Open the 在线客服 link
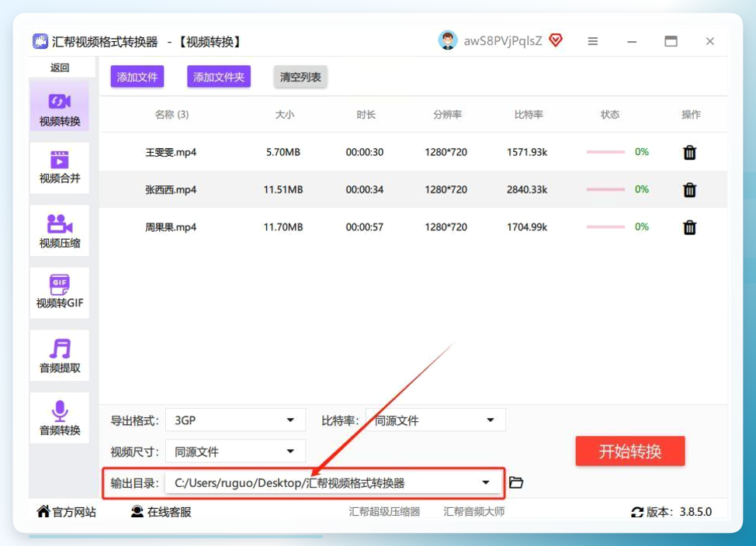 pyautogui.click(x=161, y=512)
